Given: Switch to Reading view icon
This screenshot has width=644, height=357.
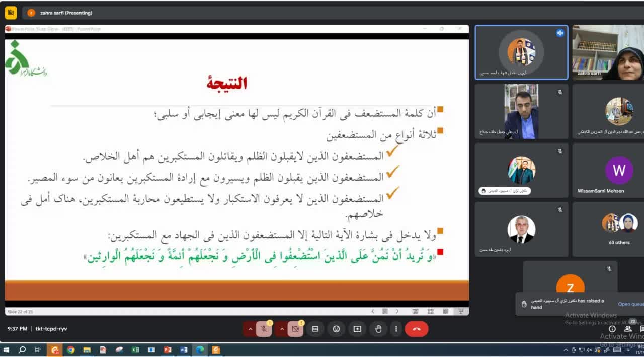Looking at the screenshot, I should click(445, 311).
